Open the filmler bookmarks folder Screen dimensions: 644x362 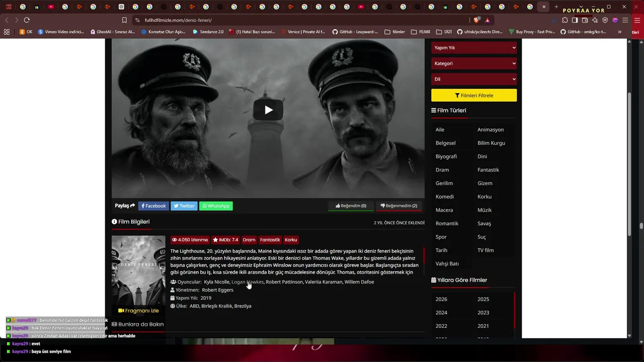[x=394, y=32]
